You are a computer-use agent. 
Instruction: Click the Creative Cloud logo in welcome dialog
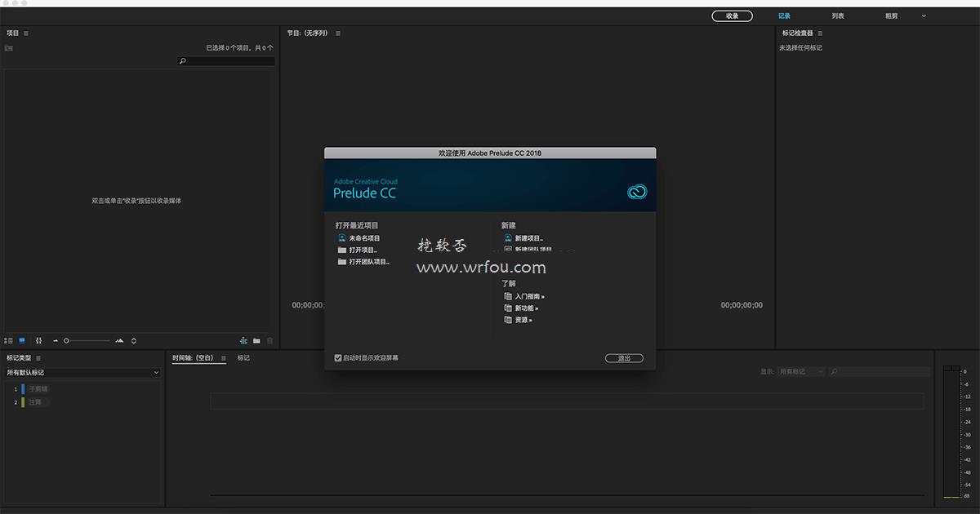[x=637, y=192]
